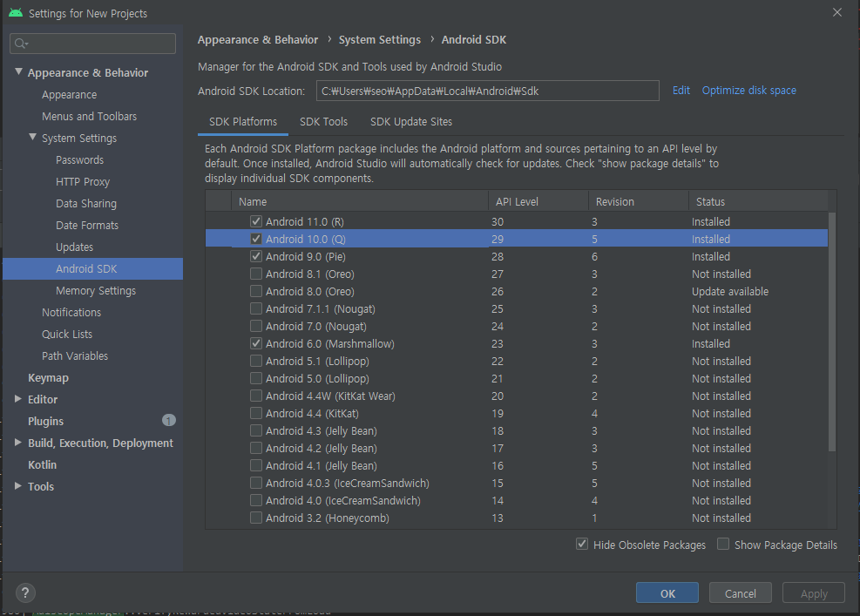Check Android 8.1 (Oreo) checkbox
This screenshot has width=860, height=616.
pyautogui.click(x=256, y=274)
